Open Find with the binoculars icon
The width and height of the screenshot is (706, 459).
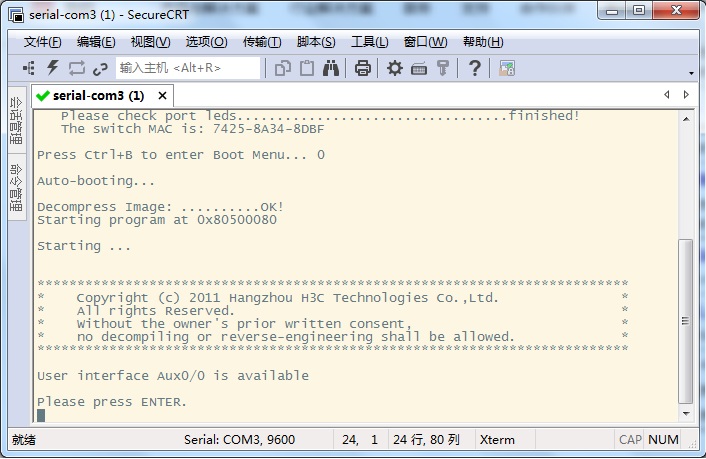(331, 68)
